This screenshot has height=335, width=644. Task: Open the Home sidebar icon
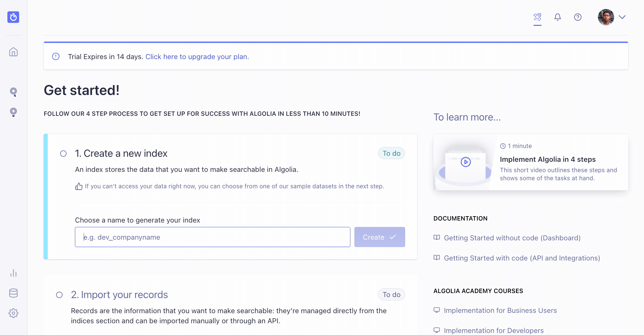click(13, 52)
